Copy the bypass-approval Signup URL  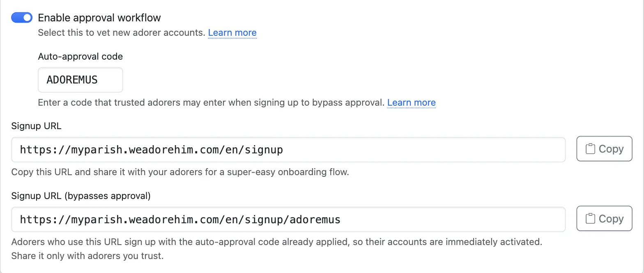pos(604,219)
